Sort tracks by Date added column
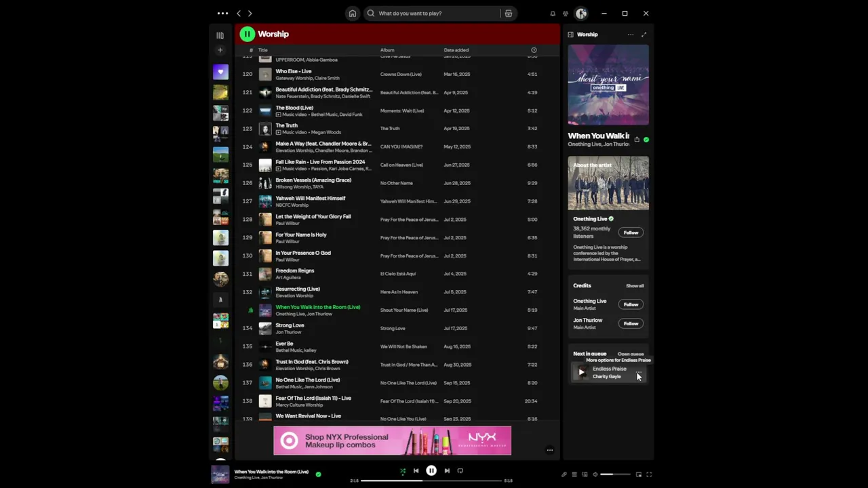 [x=456, y=50]
